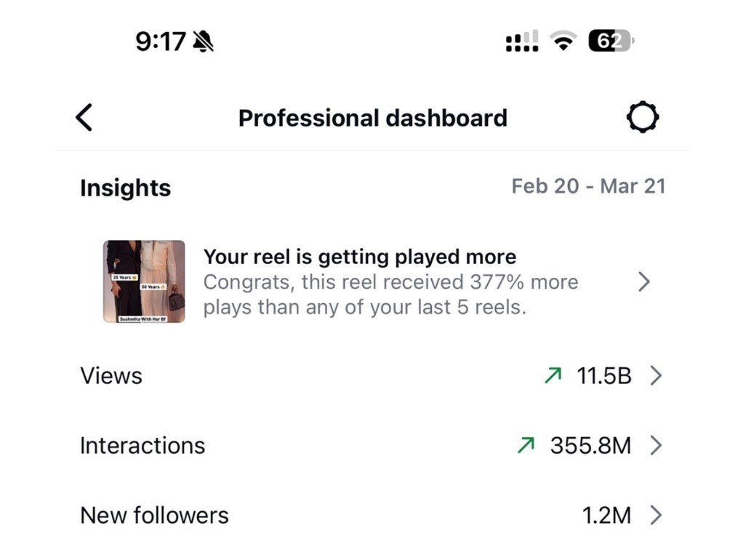746x560 pixels.
Task: Expand Views details chevron
Action: click(656, 375)
